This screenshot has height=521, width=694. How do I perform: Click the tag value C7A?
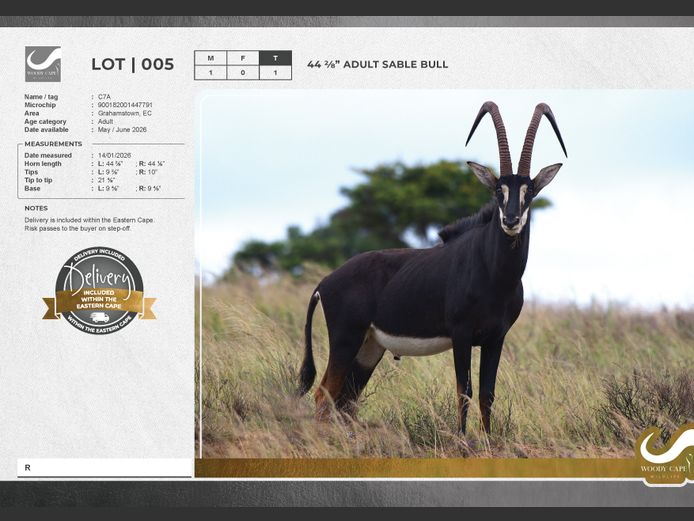104,96
